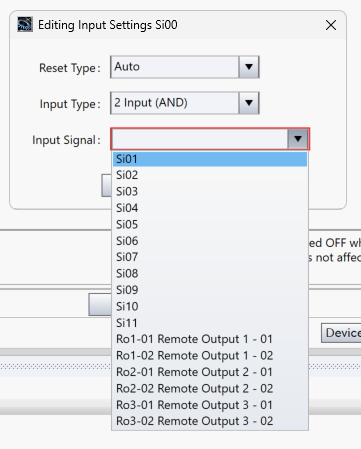This screenshot has height=449, width=361.
Task: Choose Si03 input signal
Action: click(x=210, y=191)
